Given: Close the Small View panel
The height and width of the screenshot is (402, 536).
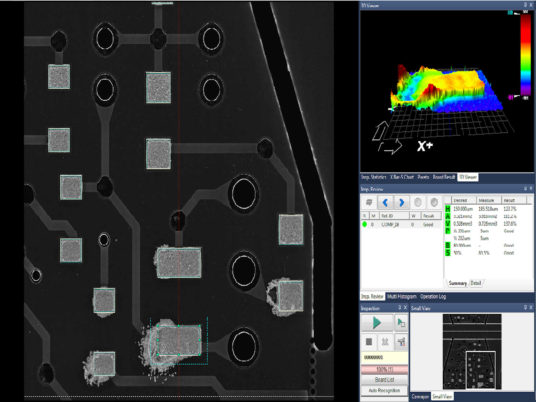Looking at the screenshot, I should 531,308.
